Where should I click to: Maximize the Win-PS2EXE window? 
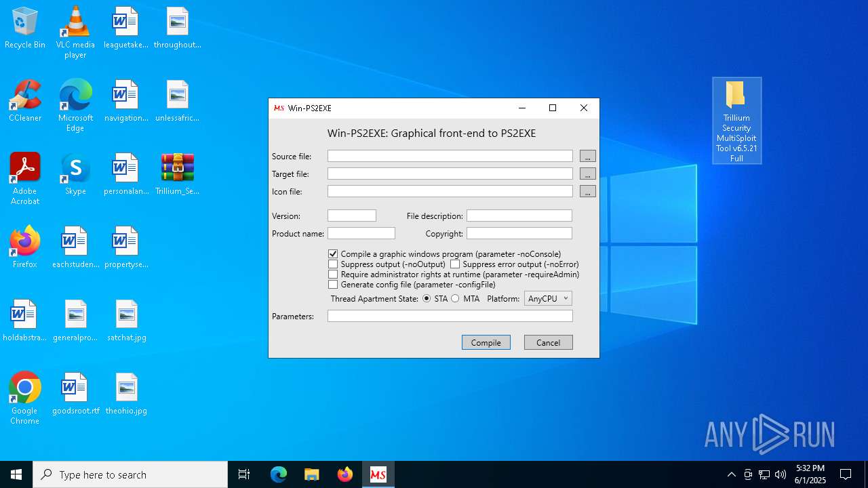[x=553, y=108]
